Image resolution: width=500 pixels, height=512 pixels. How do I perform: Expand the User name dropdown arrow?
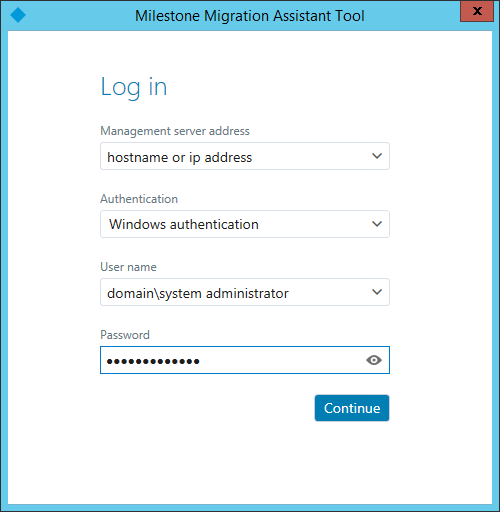(x=377, y=292)
